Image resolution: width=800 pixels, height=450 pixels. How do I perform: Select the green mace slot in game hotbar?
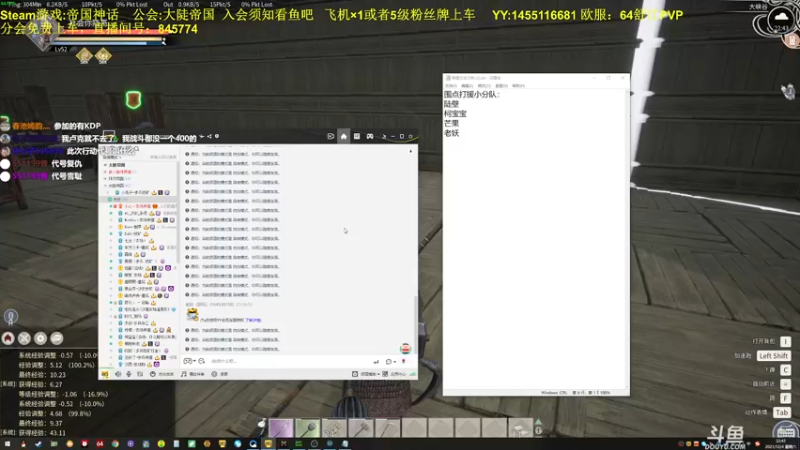pos(308,428)
